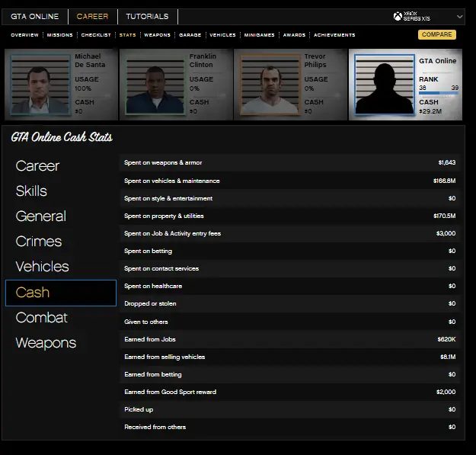Navigate to Garage in the submenu
The image size is (476, 455).
pyautogui.click(x=190, y=35)
